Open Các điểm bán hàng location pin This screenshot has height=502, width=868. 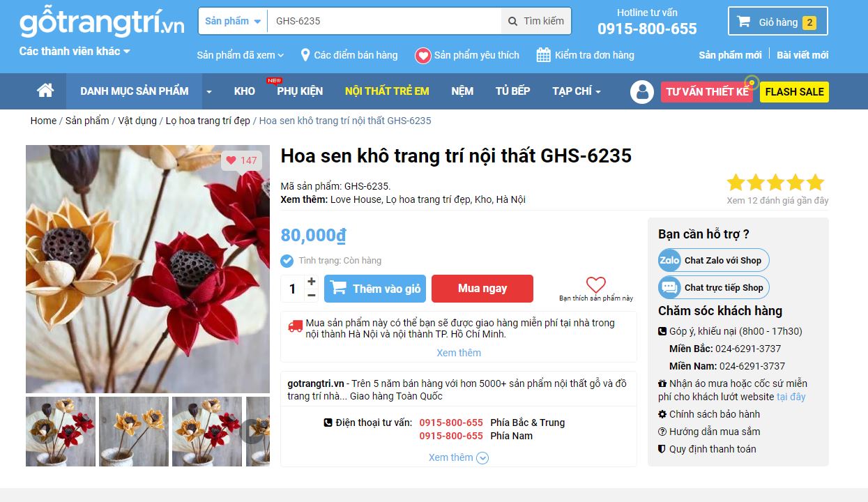[305, 55]
